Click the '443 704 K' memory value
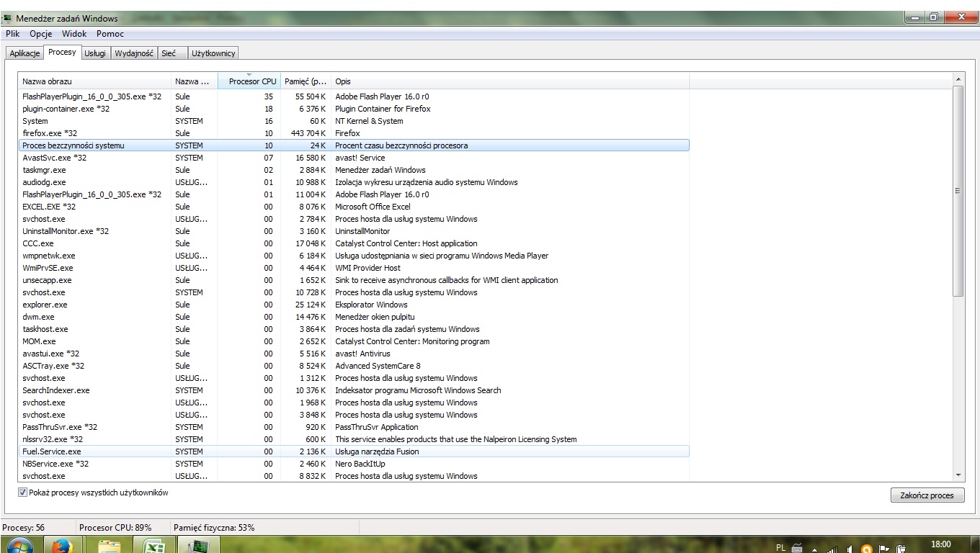Screen dimensions: 980x553 (308, 133)
